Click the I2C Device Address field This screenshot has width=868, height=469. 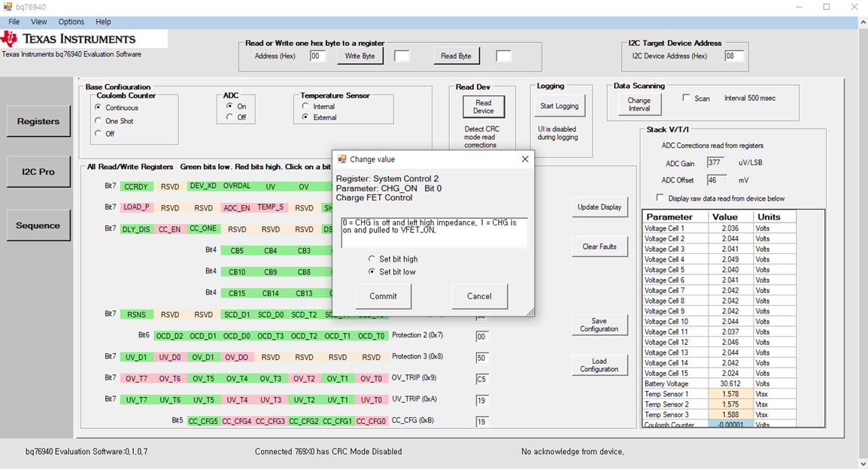[x=733, y=56]
